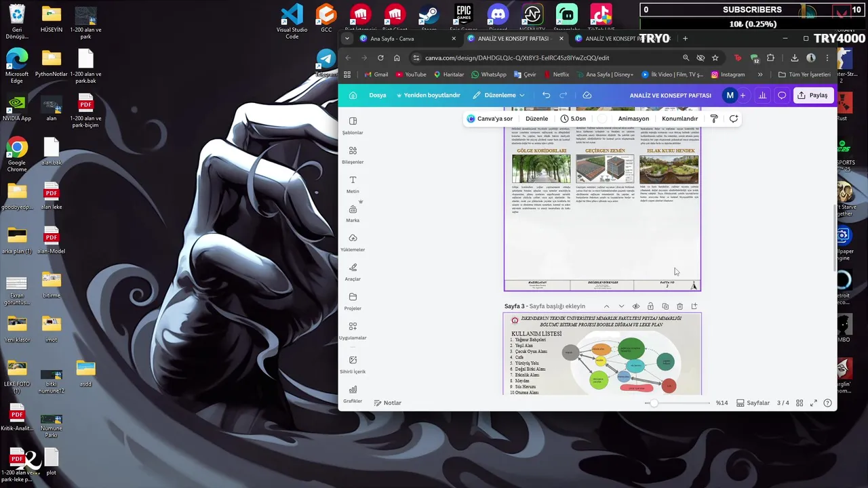Select the Metin text tool
The height and width of the screenshot is (488, 868).
pos(353,184)
